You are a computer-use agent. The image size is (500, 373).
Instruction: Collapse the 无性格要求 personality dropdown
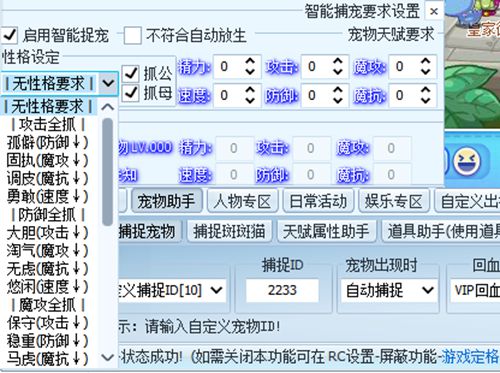[108, 83]
